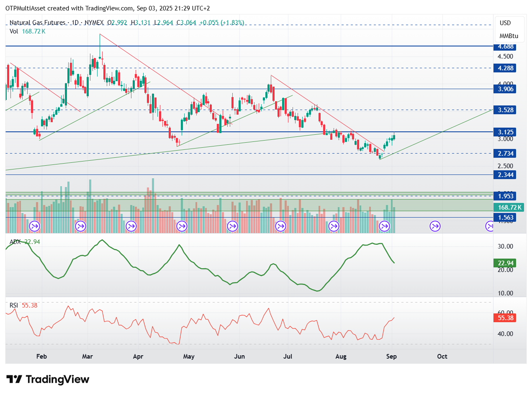Click the 40.00 tick on RSI axis
Viewport: 532px width, 395px height.
(505, 334)
